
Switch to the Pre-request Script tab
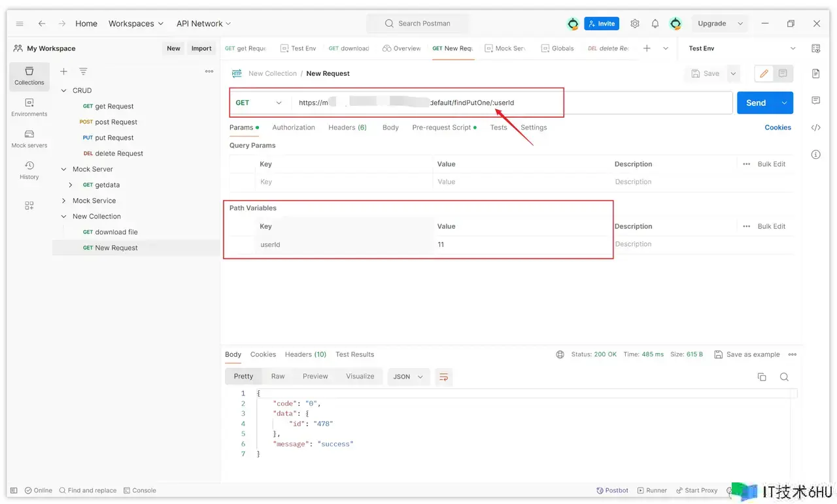click(x=444, y=127)
